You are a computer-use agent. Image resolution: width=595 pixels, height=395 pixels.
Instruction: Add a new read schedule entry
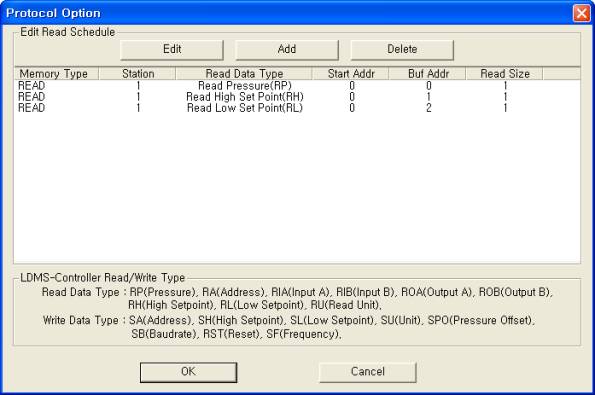point(287,50)
